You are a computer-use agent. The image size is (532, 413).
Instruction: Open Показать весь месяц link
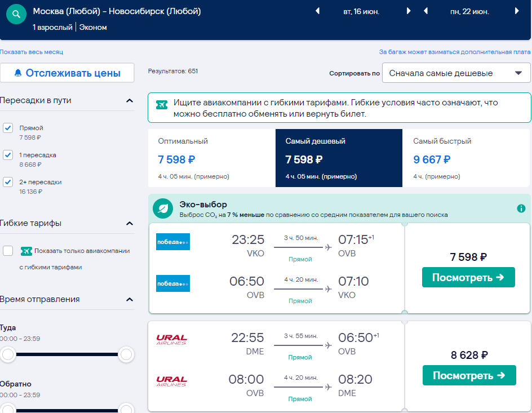point(32,52)
